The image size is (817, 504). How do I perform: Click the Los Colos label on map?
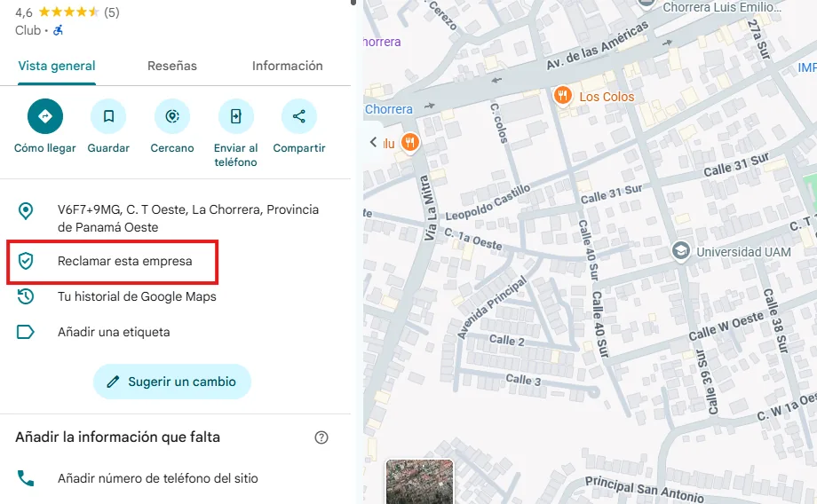pyautogui.click(x=607, y=97)
